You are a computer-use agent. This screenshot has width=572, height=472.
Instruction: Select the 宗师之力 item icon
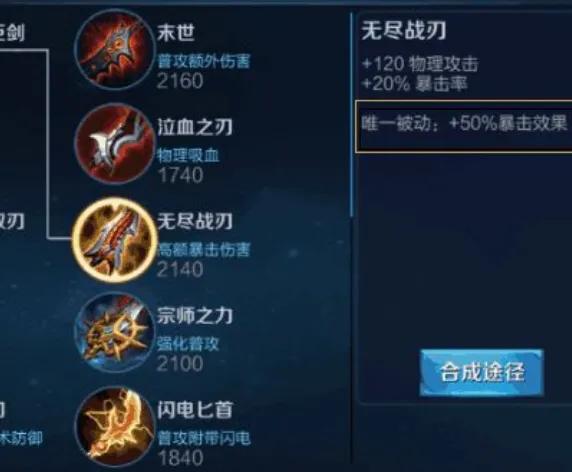(x=115, y=332)
